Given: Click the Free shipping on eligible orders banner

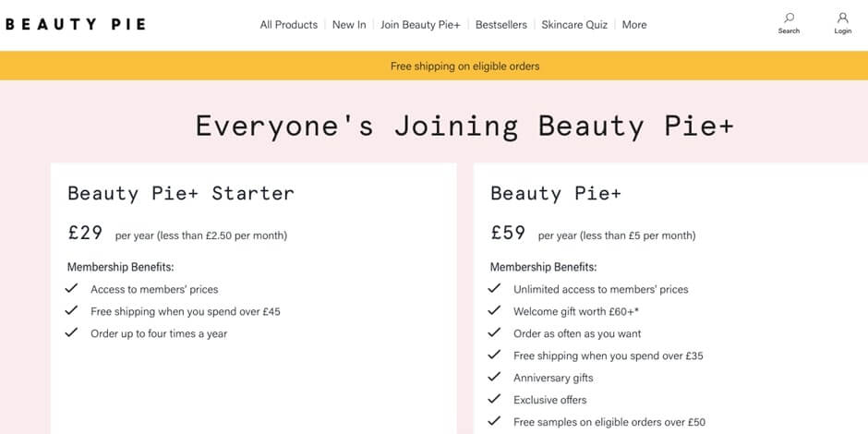Looking at the screenshot, I should pos(434,66).
